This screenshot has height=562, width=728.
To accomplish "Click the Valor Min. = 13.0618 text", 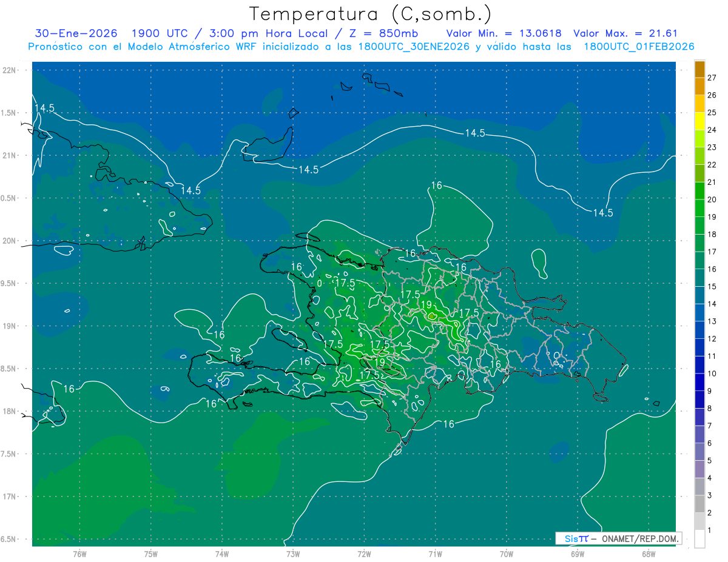I will point(504,34).
